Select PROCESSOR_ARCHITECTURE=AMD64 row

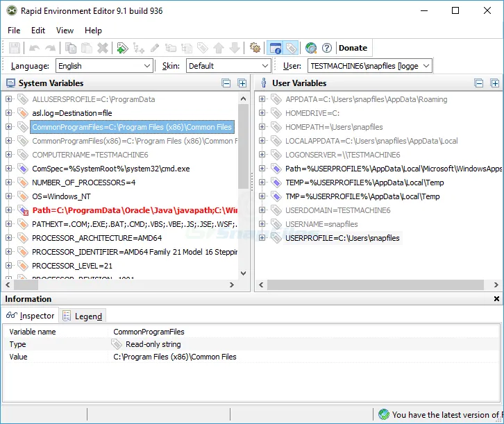96,238
